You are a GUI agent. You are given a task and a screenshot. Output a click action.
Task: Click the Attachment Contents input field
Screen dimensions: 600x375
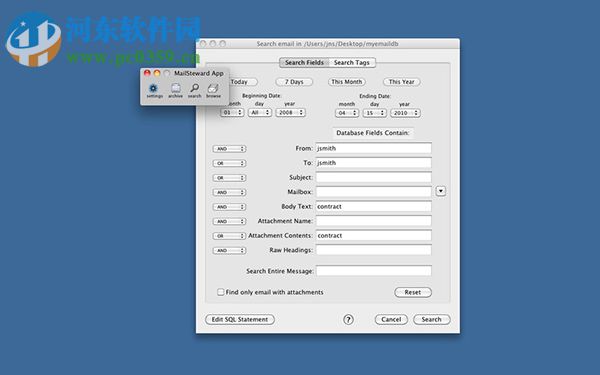click(373, 235)
